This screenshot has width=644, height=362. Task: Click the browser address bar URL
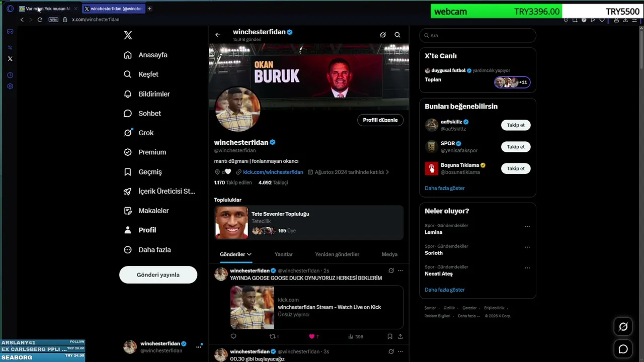pyautogui.click(x=96, y=20)
